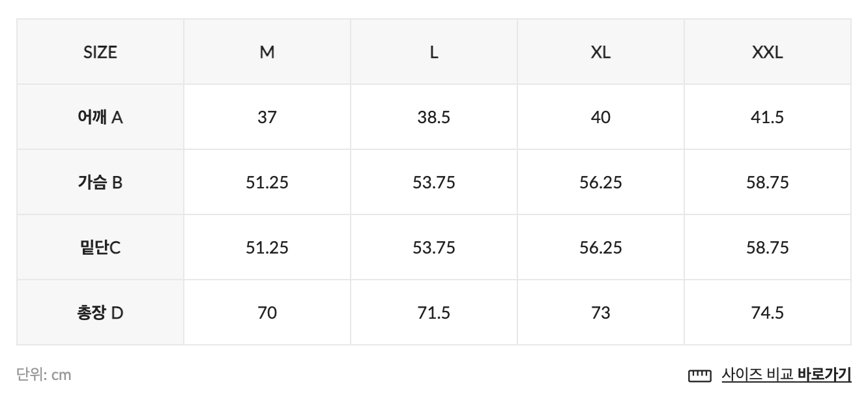Image resolution: width=868 pixels, height=395 pixels.
Task: Select the 어깨 A row label
Action: pos(100,117)
